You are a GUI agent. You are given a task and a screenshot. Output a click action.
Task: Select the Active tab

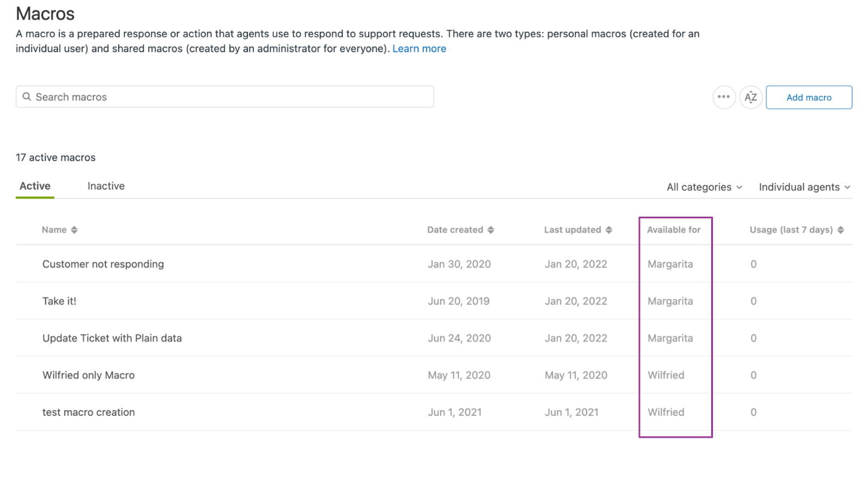[x=35, y=186]
